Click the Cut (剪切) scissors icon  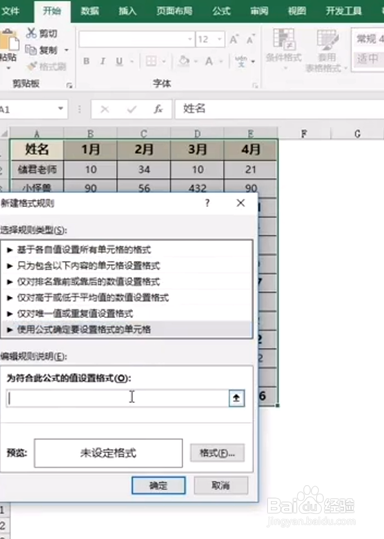point(31,33)
